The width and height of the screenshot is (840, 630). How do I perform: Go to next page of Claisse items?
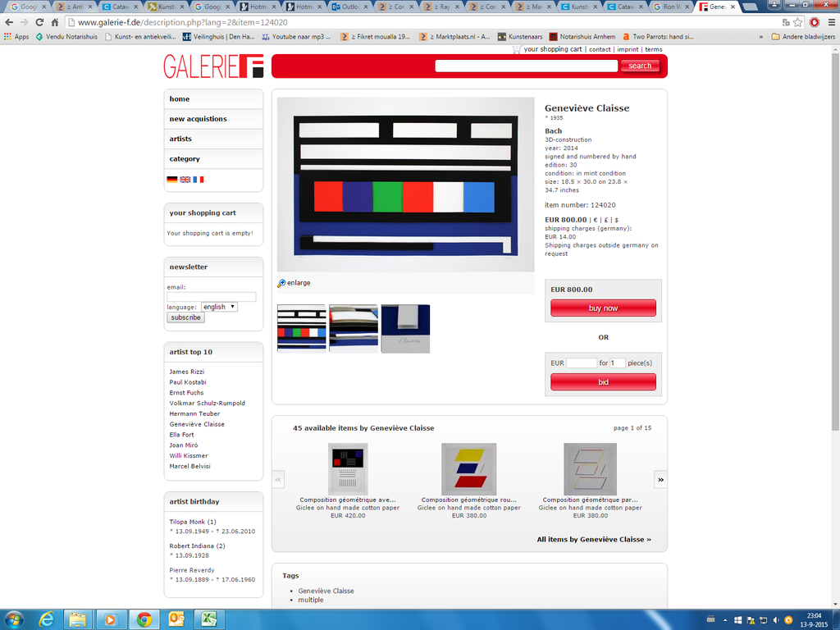[660, 479]
